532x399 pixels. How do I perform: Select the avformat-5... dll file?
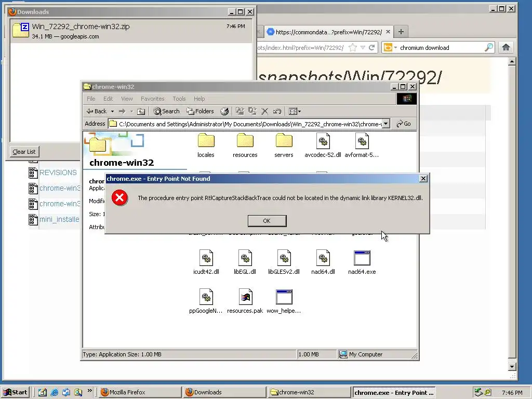pyautogui.click(x=362, y=145)
